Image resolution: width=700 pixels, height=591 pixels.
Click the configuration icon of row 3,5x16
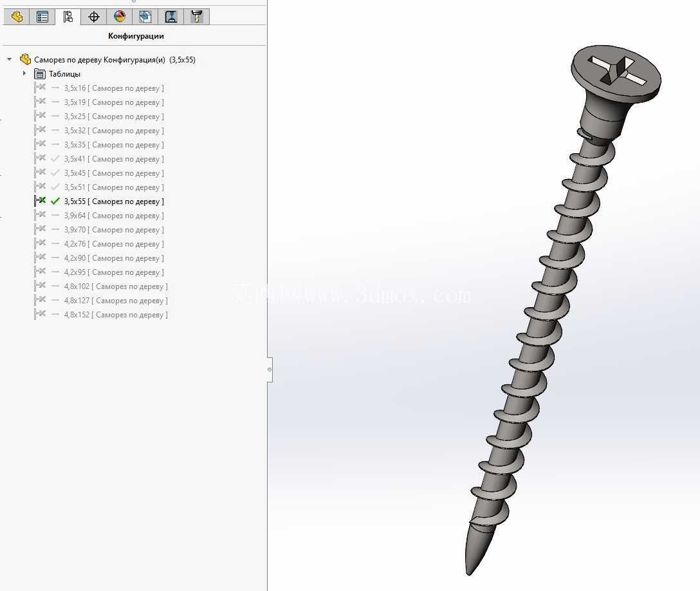point(40,88)
